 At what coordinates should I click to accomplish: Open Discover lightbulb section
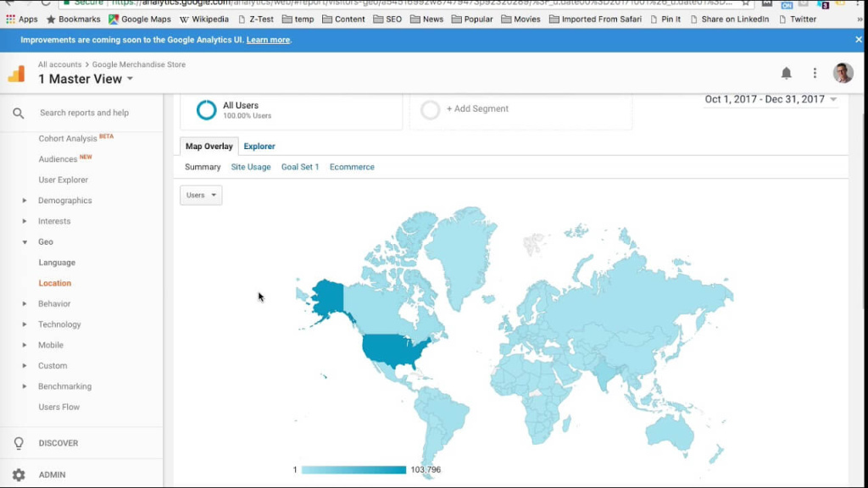pyautogui.click(x=19, y=443)
